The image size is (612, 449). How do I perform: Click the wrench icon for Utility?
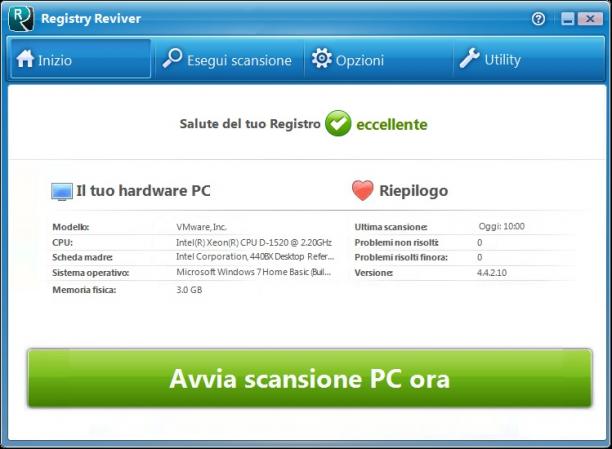point(469,58)
